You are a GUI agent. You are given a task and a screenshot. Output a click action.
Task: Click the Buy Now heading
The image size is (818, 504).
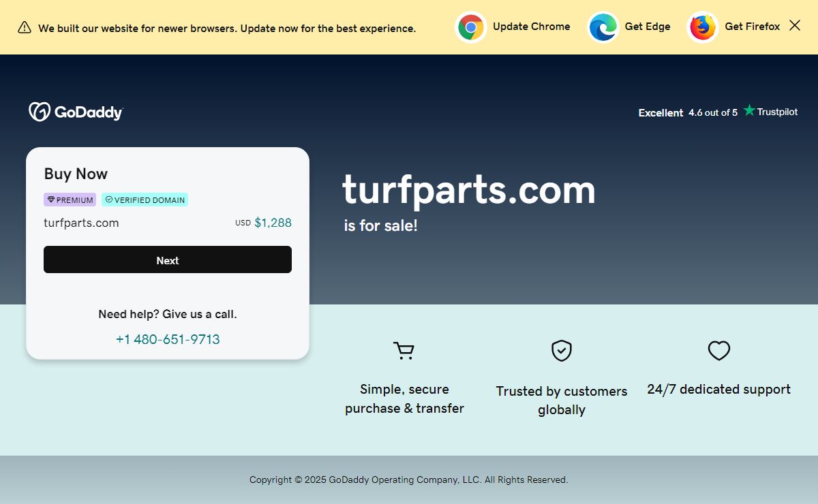(x=76, y=174)
